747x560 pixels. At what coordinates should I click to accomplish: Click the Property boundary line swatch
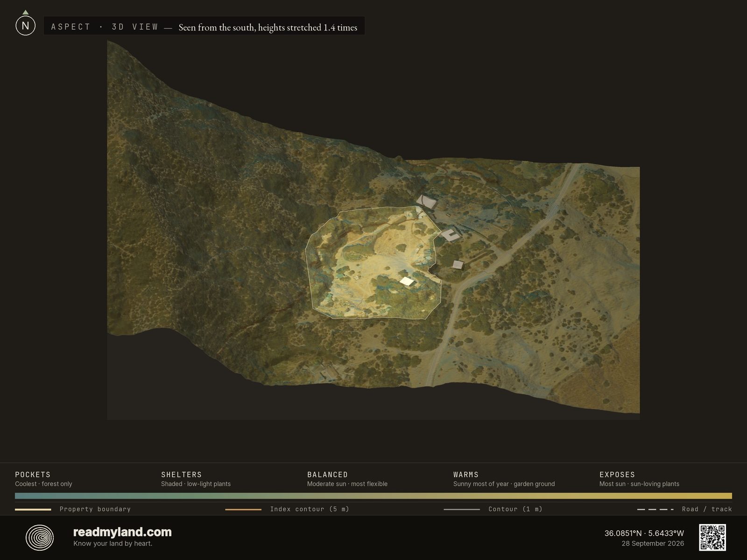33,510
